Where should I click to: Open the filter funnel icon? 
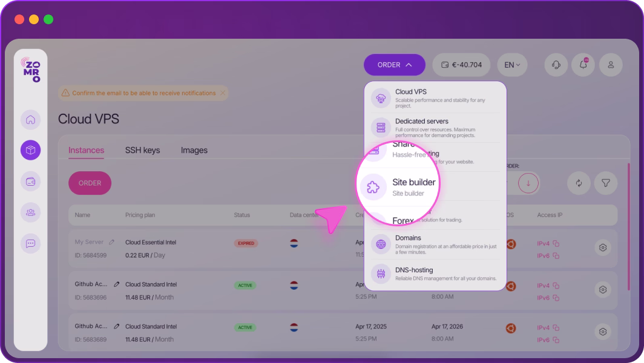pyautogui.click(x=605, y=183)
